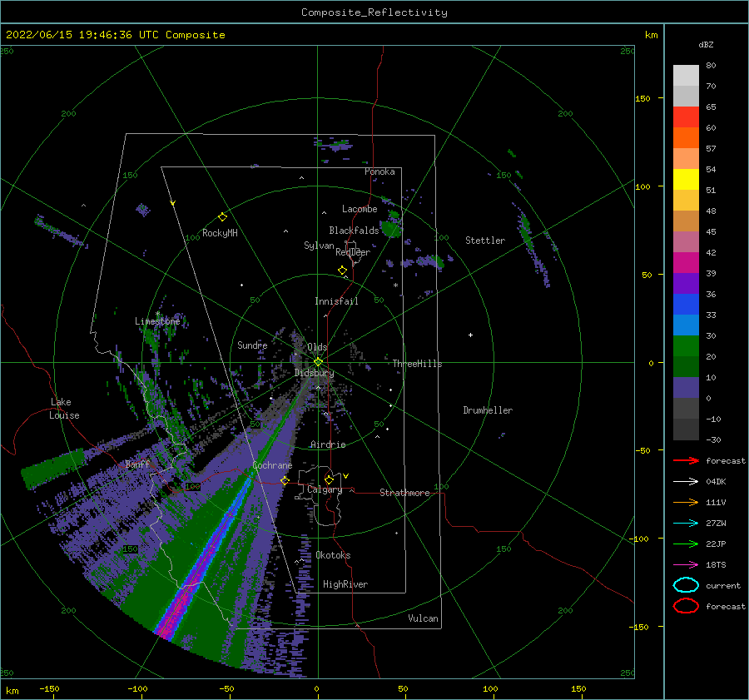Viewport: 749px width, 700px height.
Task: Click the 'Innisfail' city label
Action: click(x=336, y=301)
